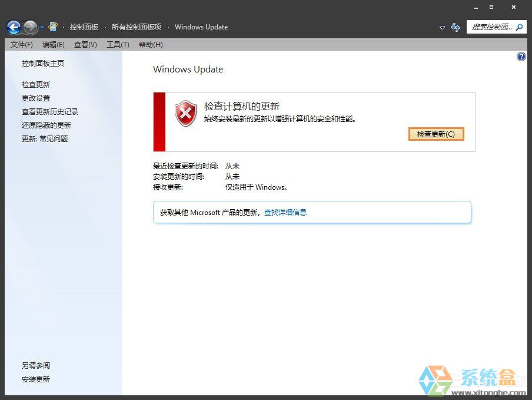Click the blue back arrow icon
The height and width of the screenshot is (400, 532).
(x=13, y=27)
